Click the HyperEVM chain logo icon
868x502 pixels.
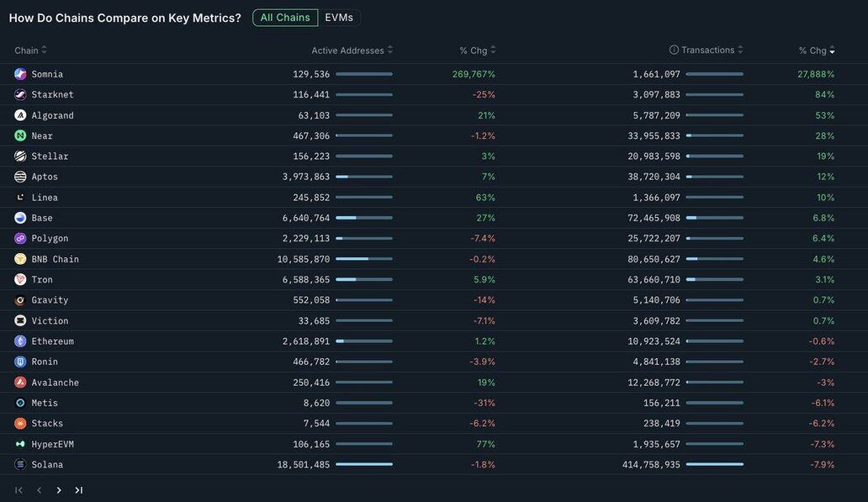point(20,444)
